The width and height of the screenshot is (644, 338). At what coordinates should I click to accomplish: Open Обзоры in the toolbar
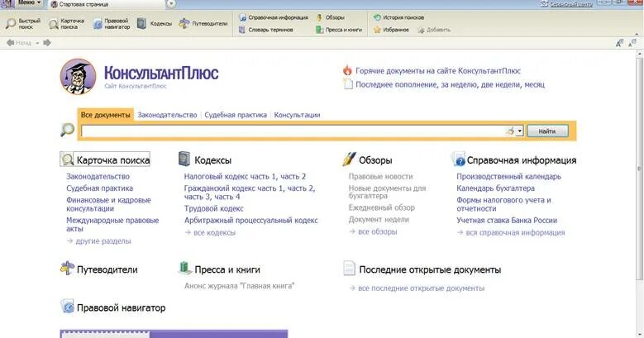330,17
